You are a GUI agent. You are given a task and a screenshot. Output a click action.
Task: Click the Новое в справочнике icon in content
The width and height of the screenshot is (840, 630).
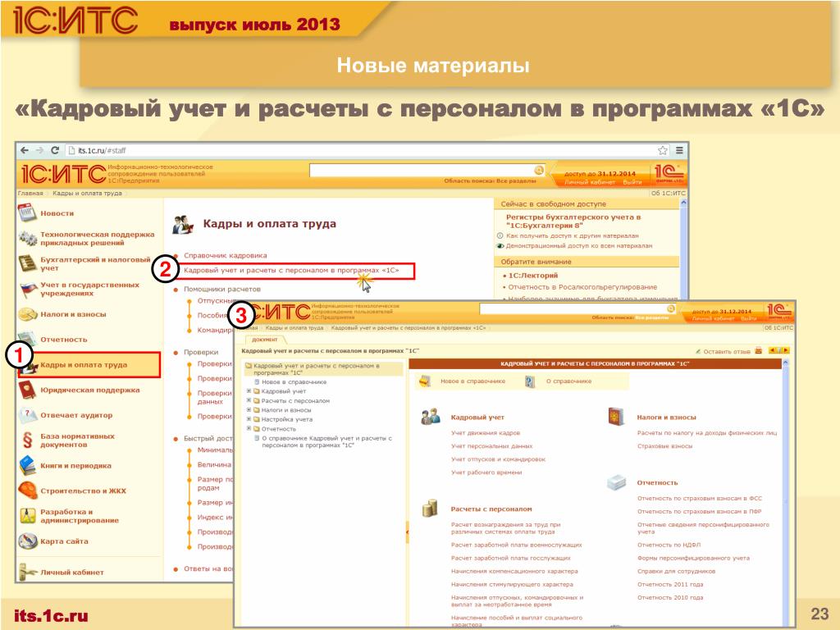coord(425,381)
